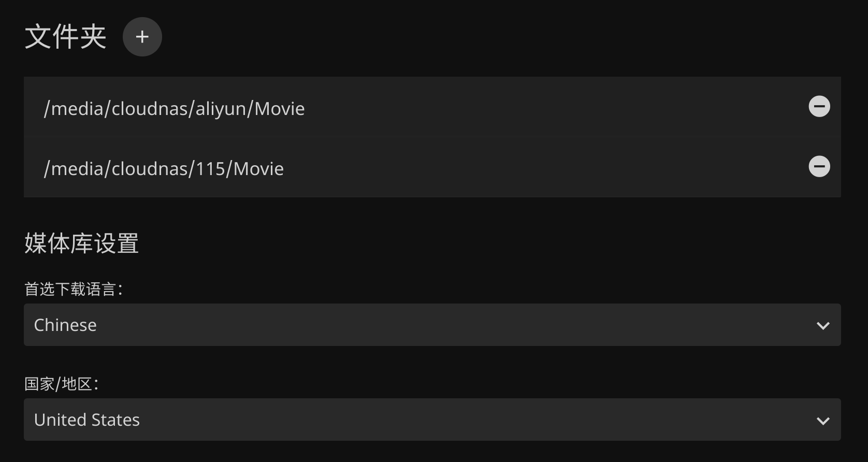Select the /media/cloudnas/115/Movie folder path
The height and width of the screenshot is (462, 868).
pyautogui.click(x=164, y=169)
